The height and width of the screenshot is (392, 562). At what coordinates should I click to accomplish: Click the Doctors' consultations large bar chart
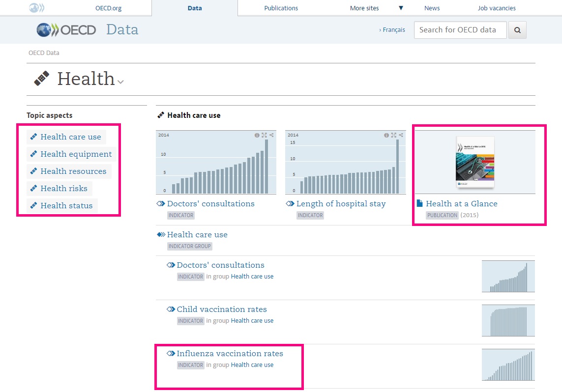(216, 163)
